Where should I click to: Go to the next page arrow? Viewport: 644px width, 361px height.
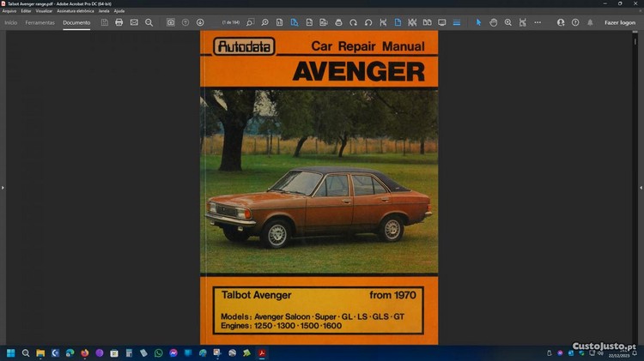[x=200, y=22]
